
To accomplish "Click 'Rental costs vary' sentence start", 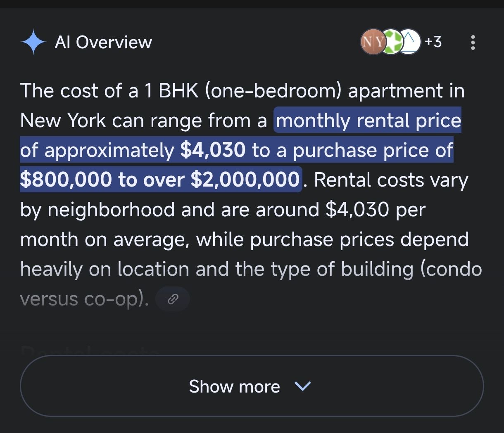I will coord(391,180).
